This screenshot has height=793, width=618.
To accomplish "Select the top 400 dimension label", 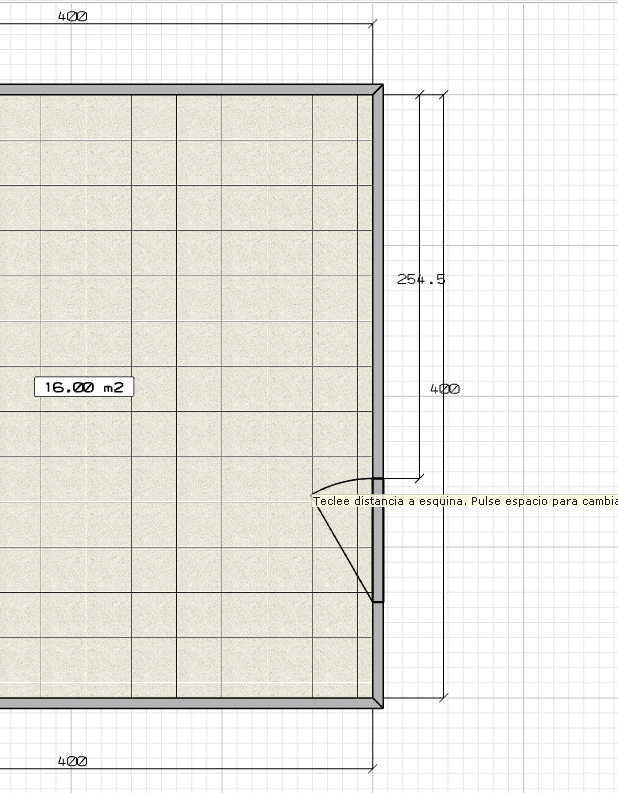I will pyautogui.click(x=72, y=16).
